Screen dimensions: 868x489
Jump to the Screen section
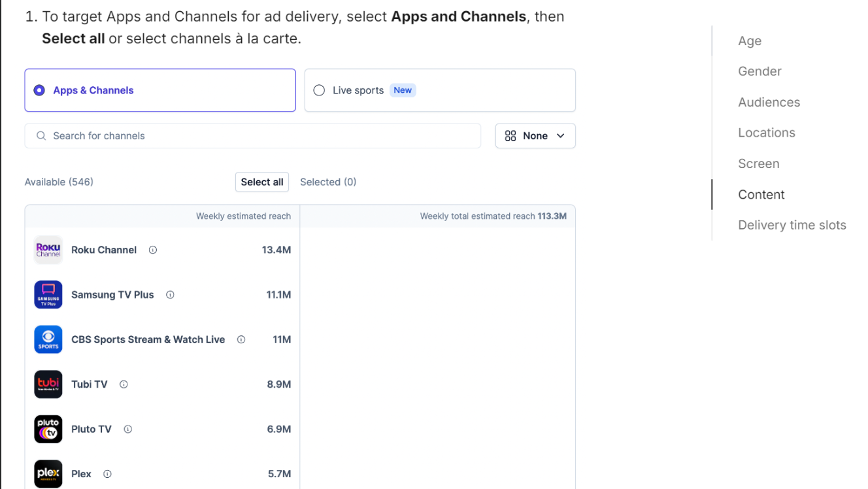click(759, 163)
